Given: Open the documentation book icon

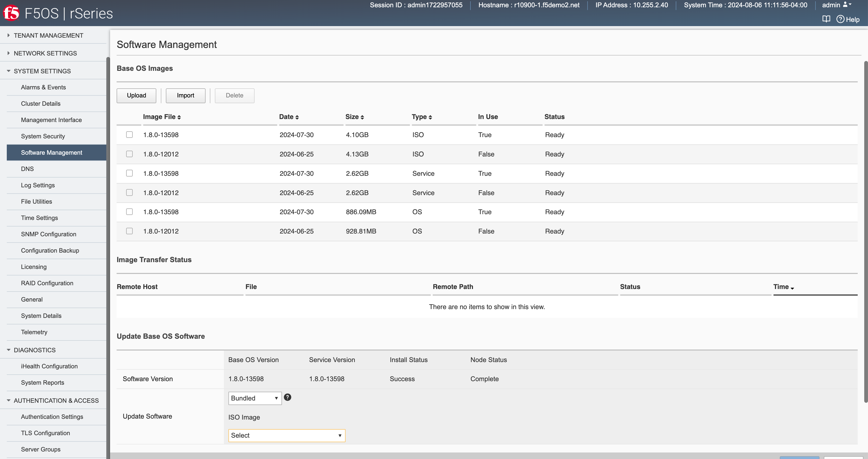Looking at the screenshot, I should coord(826,19).
